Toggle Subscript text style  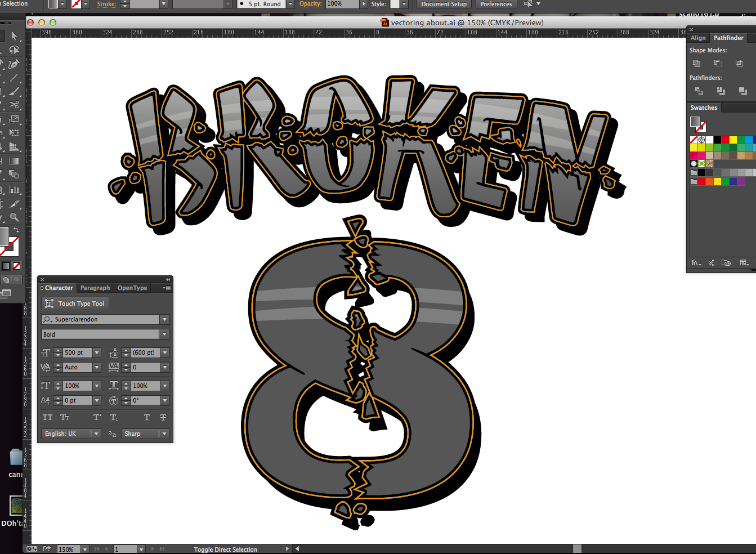114,417
